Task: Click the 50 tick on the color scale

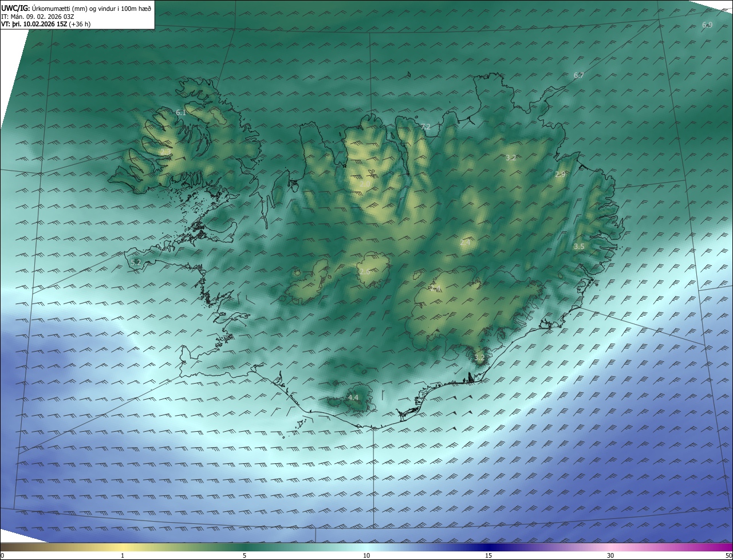Action: point(728,555)
